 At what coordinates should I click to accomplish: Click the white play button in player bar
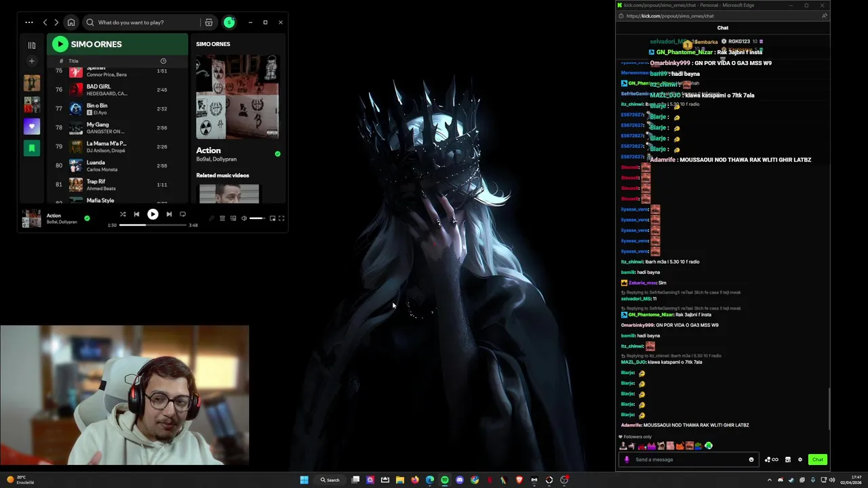tap(153, 214)
